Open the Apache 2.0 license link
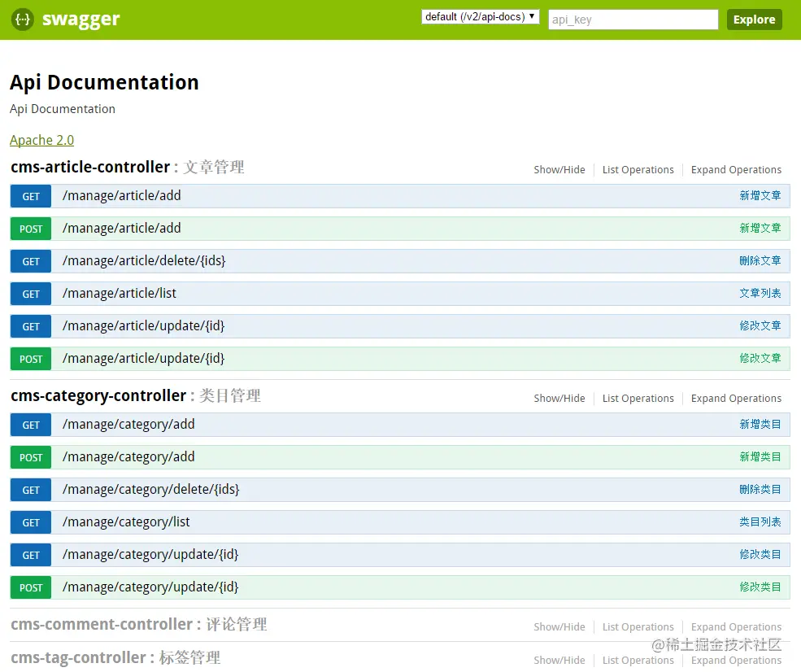This screenshot has width=801, height=672. (x=42, y=140)
